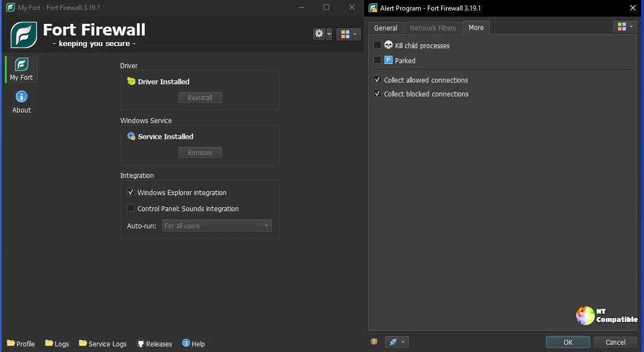The image size is (644, 352).
Task: Open the Service Logs folder
Action: 103,344
